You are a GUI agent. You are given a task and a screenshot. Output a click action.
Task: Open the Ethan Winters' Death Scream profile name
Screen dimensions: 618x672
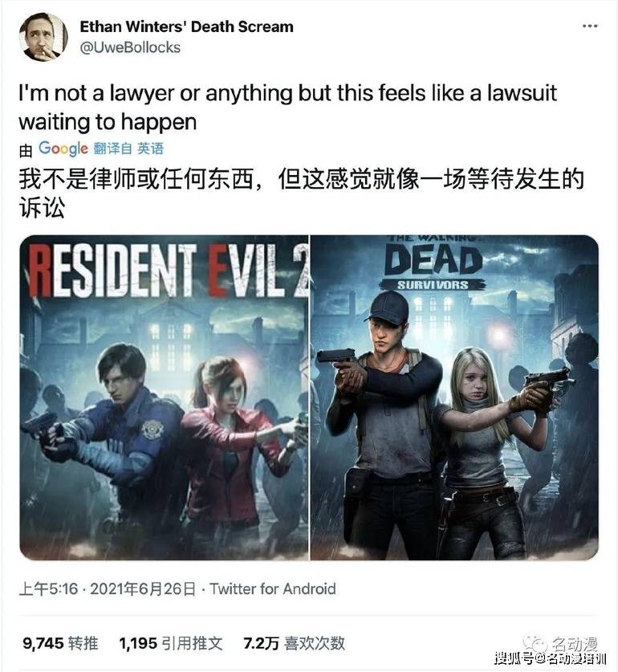tap(186, 26)
